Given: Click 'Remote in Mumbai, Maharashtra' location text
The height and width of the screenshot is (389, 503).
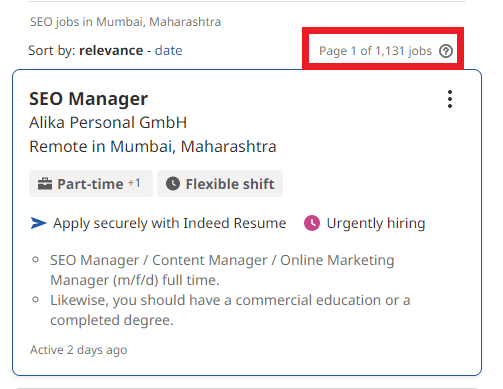Looking at the screenshot, I should pos(153,146).
